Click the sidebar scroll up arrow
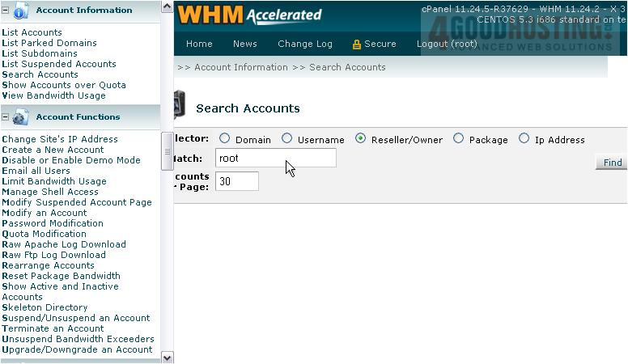Viewport: 628px width, 364px height. click(168, 6)
